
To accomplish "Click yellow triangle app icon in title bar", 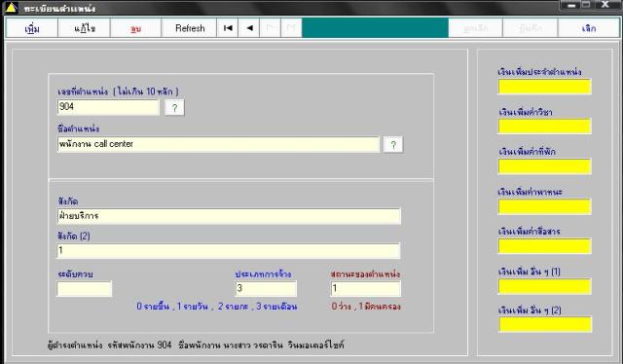I will click(11, 7).
